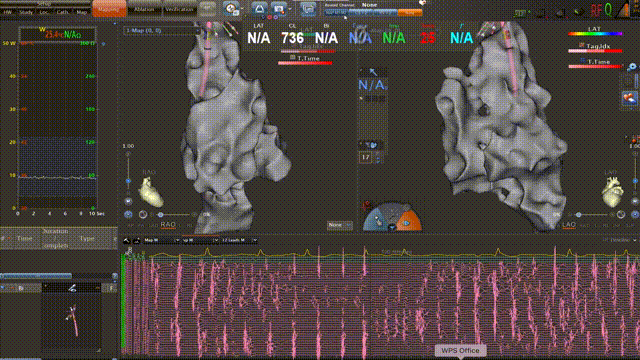
Task: Click the eye view icon near T.Time
Action: click(632, 67)
